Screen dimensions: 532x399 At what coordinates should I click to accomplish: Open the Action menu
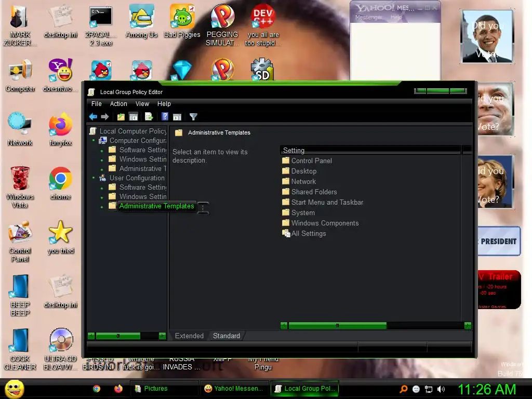click(118, 104)
